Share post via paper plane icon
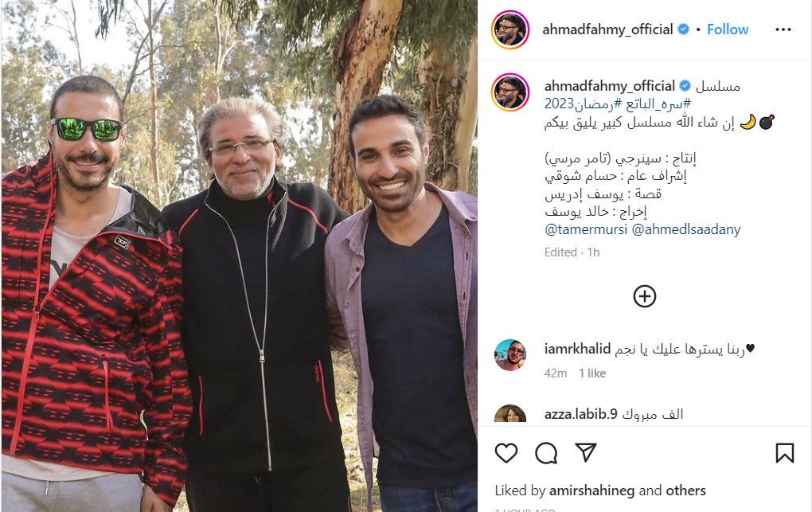Image resolution: width=812 pixels, height=512 pixels. 586,452
